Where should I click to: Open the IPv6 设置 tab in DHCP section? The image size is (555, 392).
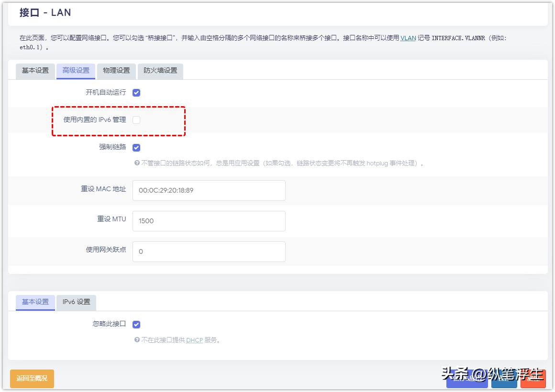coord(76,302)
